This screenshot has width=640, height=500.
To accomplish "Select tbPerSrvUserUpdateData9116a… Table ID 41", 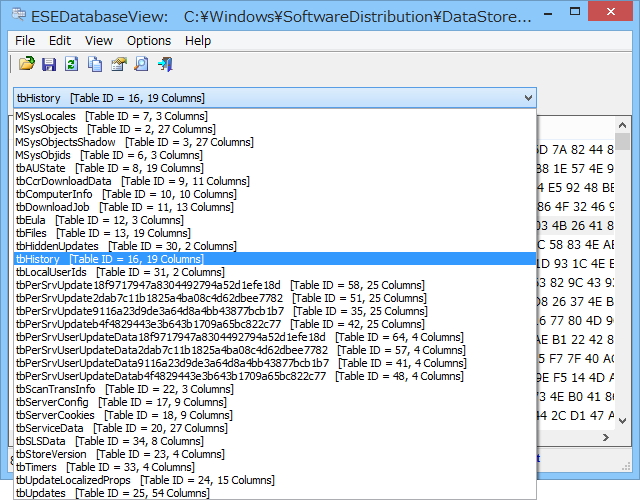I will point(275,363).
